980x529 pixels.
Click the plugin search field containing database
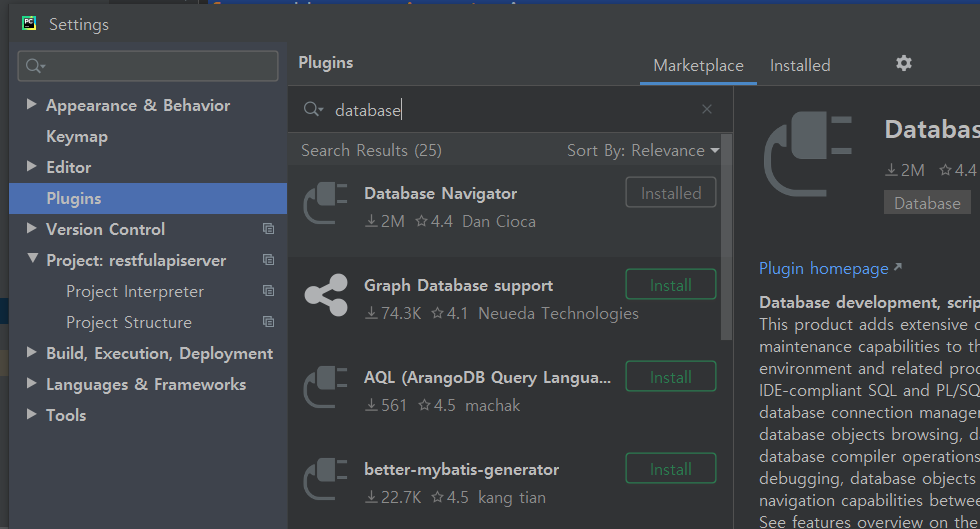click(509, 109)
